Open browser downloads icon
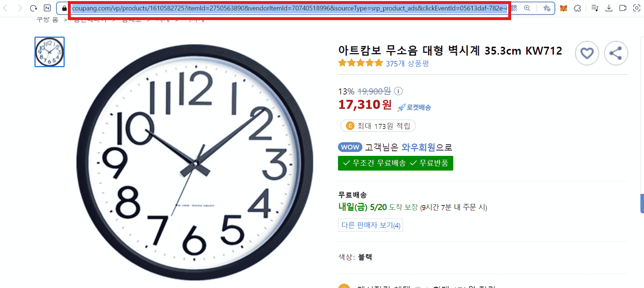 pos(609,8)
